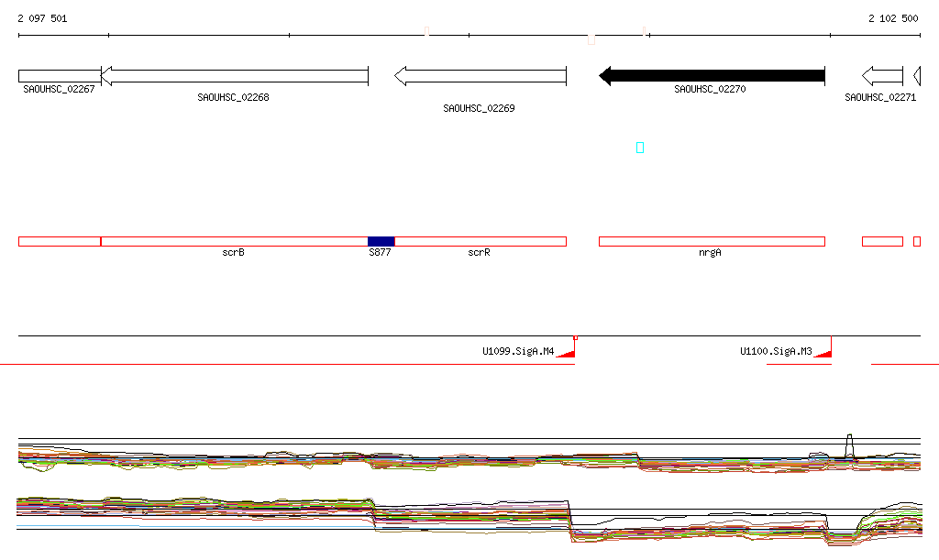
Task: Click the scrR label
Action: [479, 252]
